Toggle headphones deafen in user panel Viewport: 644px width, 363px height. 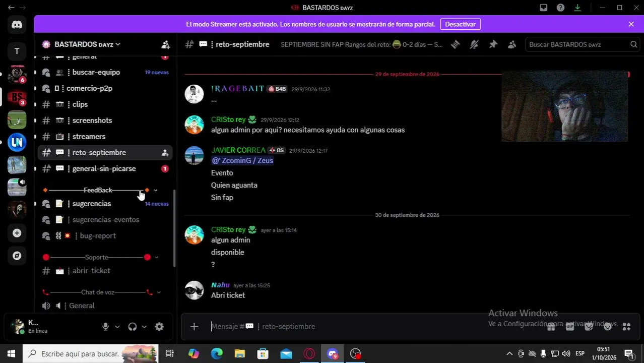132,327
